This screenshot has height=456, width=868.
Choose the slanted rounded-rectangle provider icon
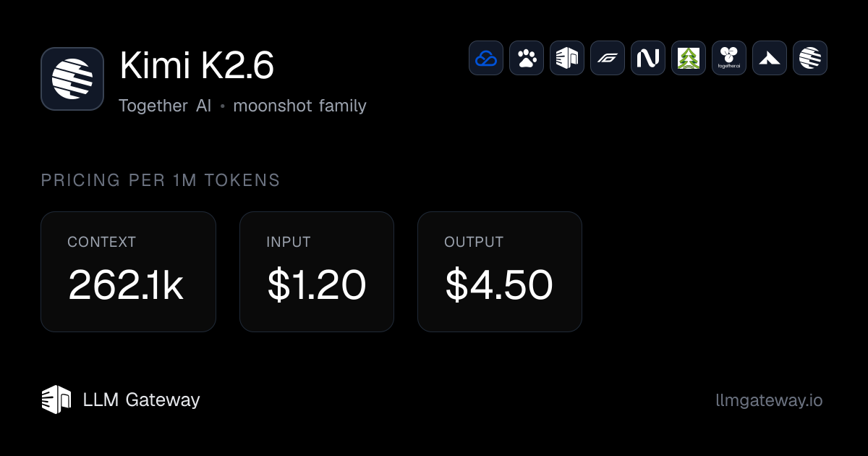click(608, 58)
